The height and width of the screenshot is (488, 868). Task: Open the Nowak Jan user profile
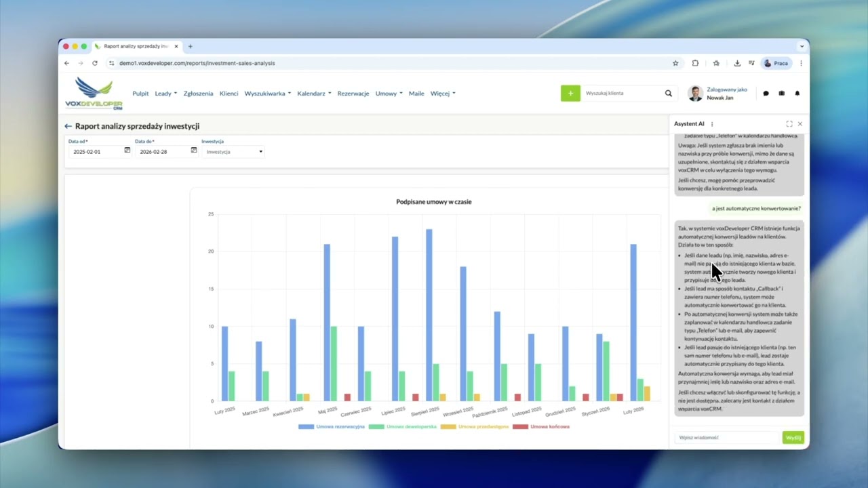pos(717,94)
